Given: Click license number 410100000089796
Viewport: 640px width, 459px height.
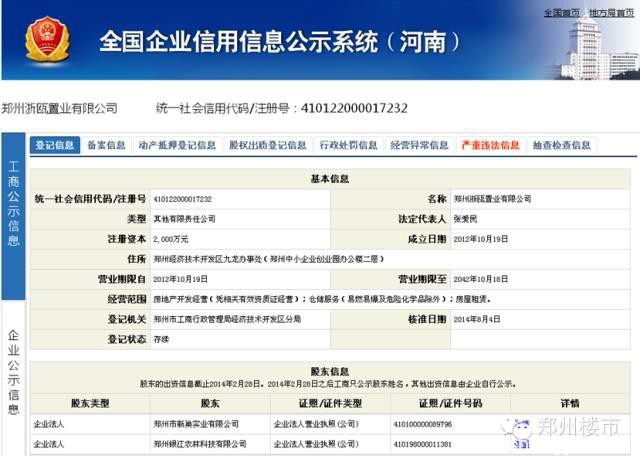Looking at the screenshot, I should click(422, 424).
